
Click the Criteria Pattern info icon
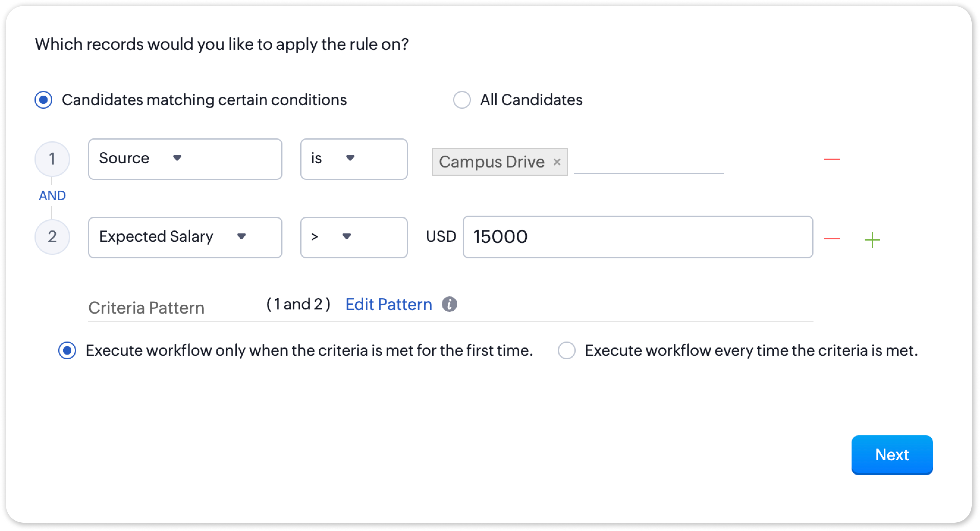[x=449, y=304]
